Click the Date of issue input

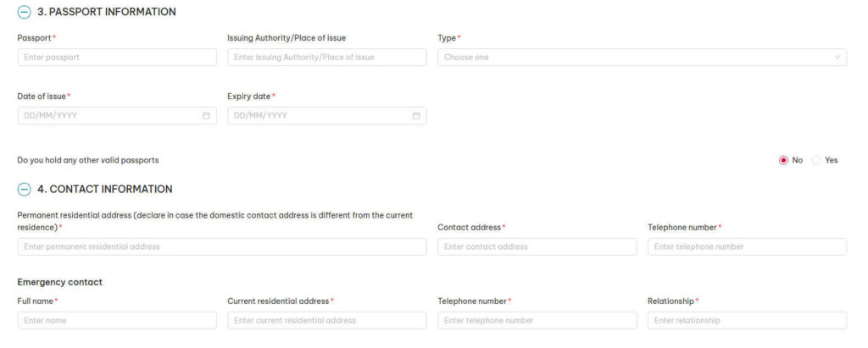(108, 116)
